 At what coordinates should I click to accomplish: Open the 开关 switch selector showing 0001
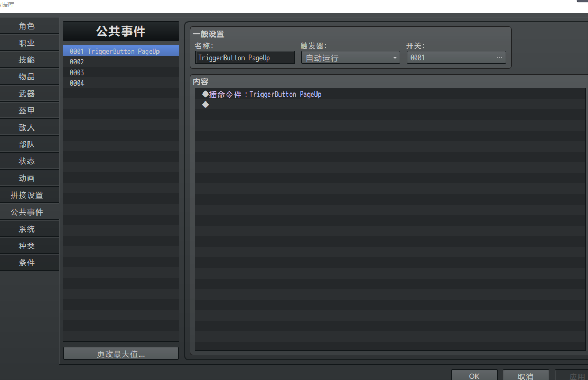point(456,58)
